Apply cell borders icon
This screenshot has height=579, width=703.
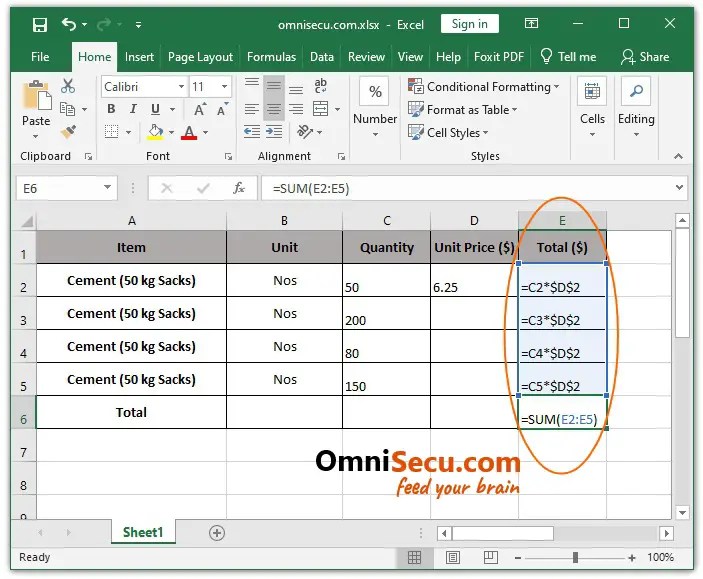pyautogui.click(x=111, y=132)
